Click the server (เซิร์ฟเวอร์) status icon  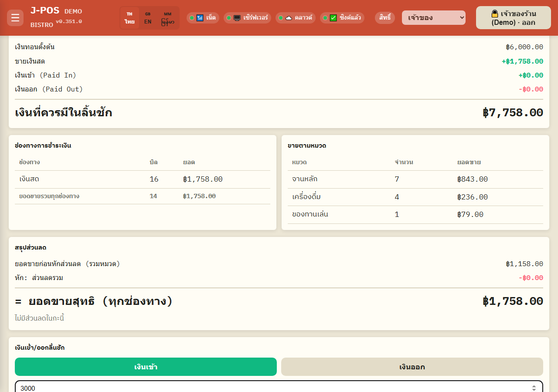click(x=237, y=18)
